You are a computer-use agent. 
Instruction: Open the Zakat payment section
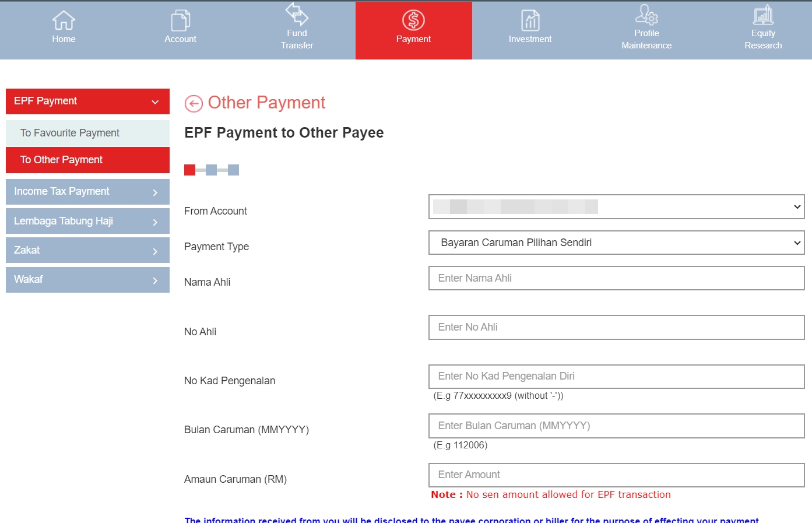tap(87, 251)
